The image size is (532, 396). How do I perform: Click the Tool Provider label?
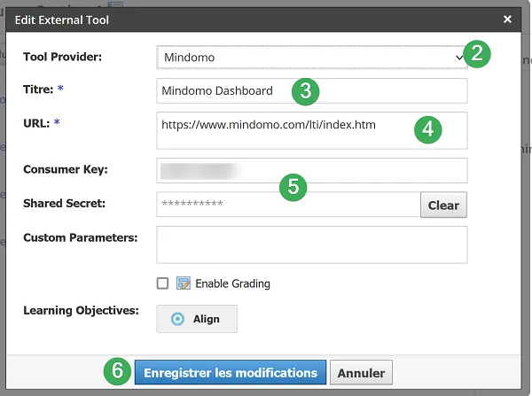(62, 57)
